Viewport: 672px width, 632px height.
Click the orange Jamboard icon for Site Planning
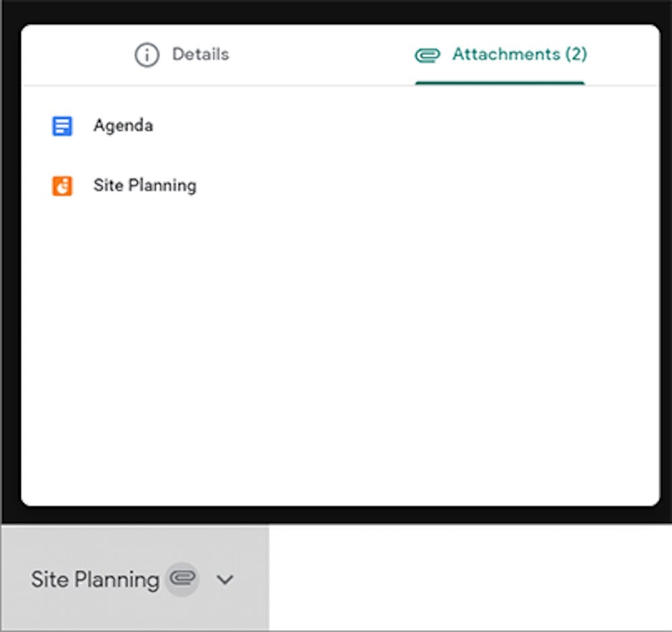61,185
